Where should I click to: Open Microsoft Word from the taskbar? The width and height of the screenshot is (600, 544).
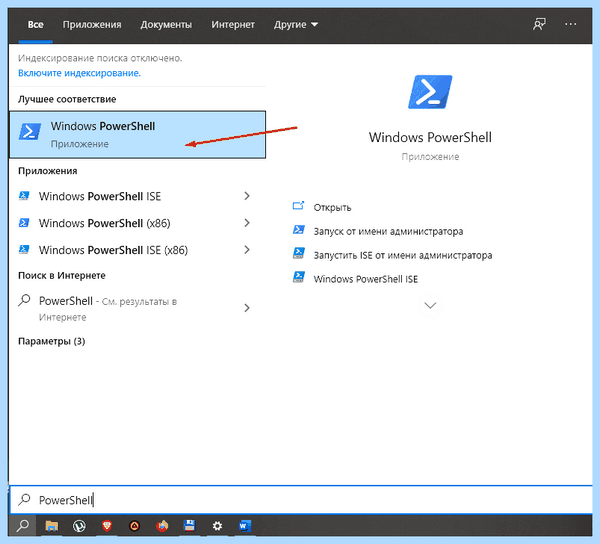245,526
